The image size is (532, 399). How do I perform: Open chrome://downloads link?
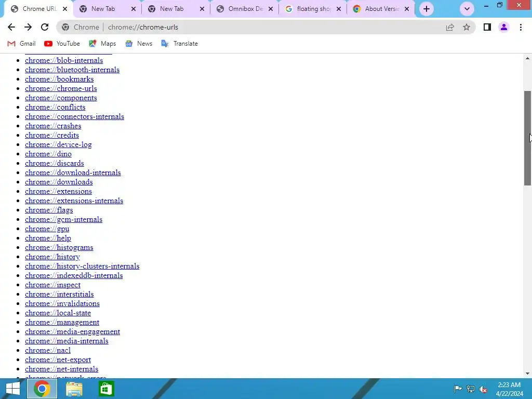point(59,182)
